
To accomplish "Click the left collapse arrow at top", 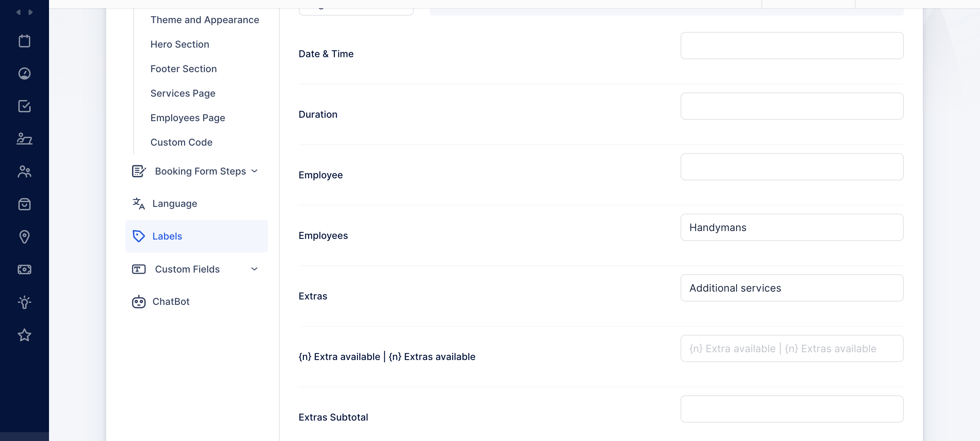I will [x=18, y=12].
